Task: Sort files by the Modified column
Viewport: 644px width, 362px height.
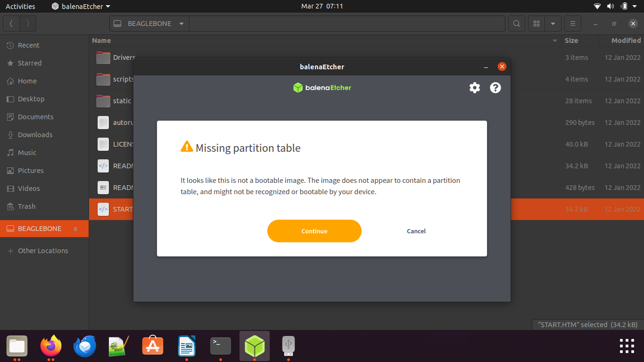Action: pyautogui.click(x=626, y=41)
